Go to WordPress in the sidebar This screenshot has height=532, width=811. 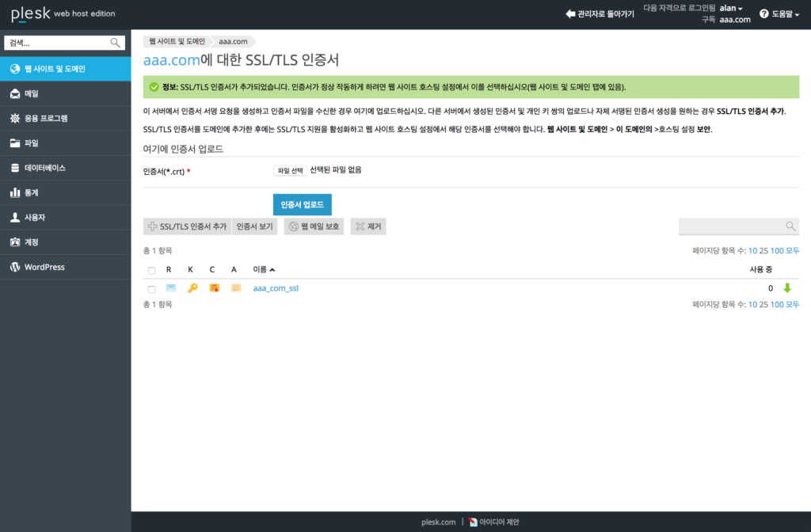coord(65,268)
